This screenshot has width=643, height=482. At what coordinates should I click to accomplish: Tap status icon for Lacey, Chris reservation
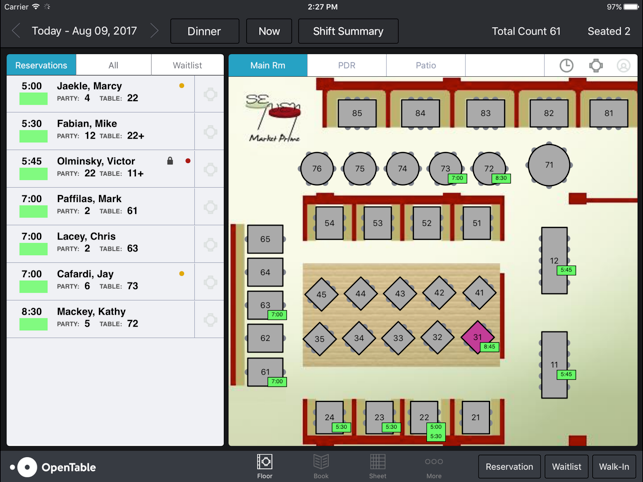click(210, 245)
